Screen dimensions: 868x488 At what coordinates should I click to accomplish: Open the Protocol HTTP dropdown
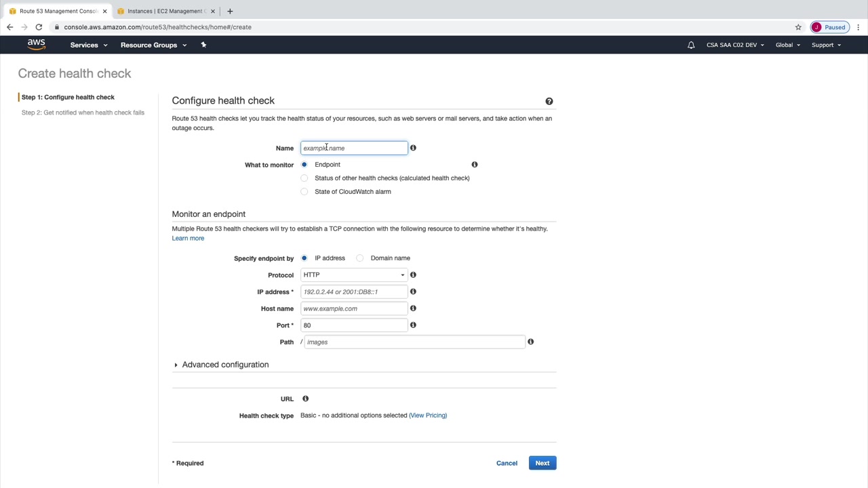(354, 275)
